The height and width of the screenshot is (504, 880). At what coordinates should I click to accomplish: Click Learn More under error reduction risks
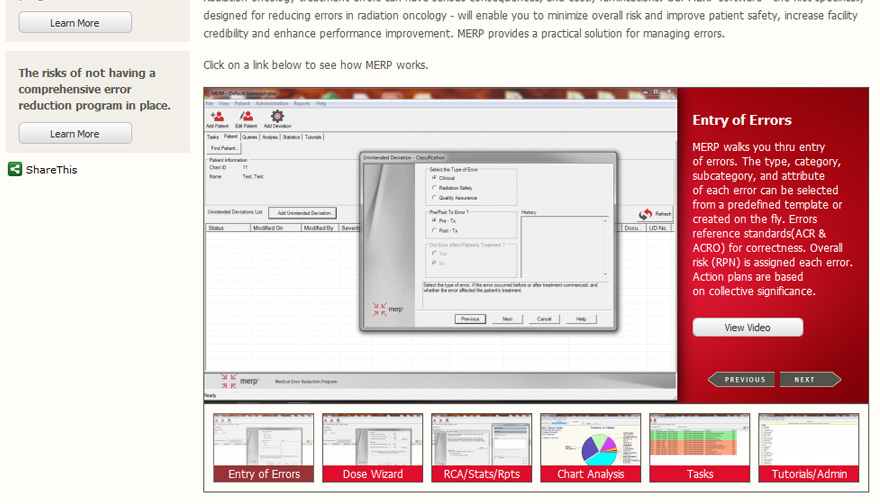75,134
